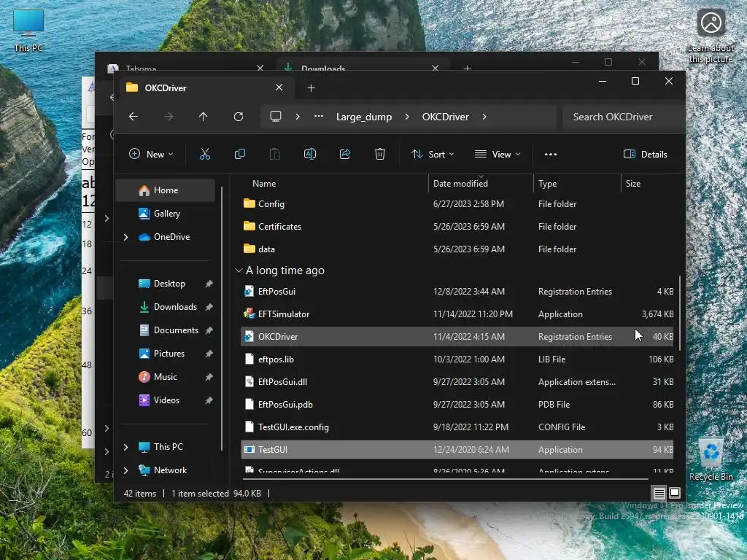Open the View dropdown menu

pos(498,155)
